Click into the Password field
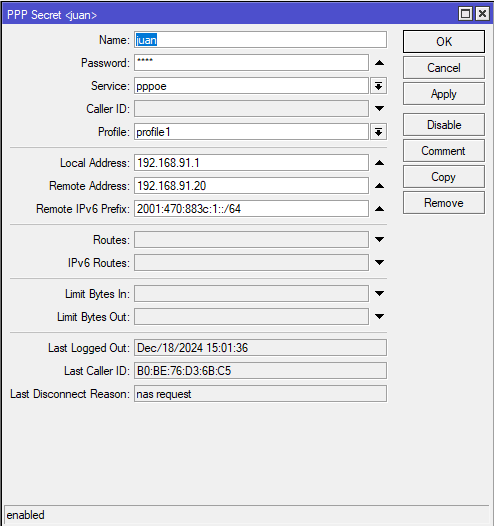Image resolution: width=494 pixels, height=526 pixels. 251,63
